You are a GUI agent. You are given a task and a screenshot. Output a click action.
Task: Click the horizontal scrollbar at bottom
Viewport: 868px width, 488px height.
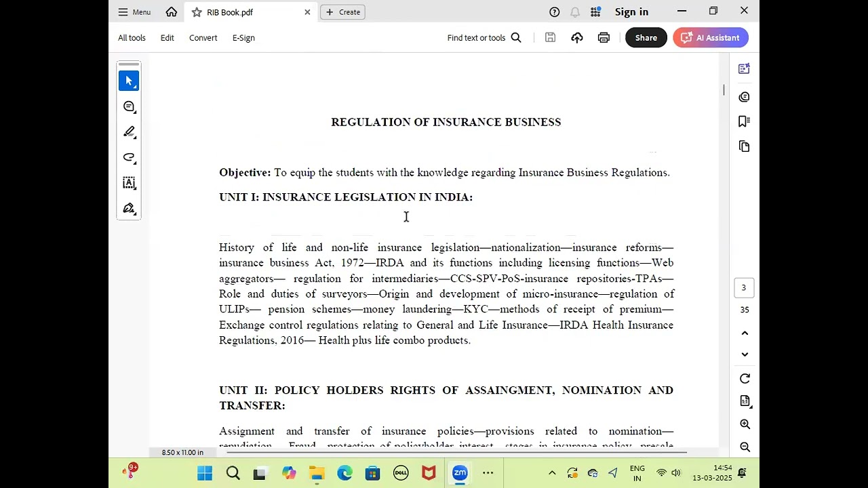click(x=456, y=452)
